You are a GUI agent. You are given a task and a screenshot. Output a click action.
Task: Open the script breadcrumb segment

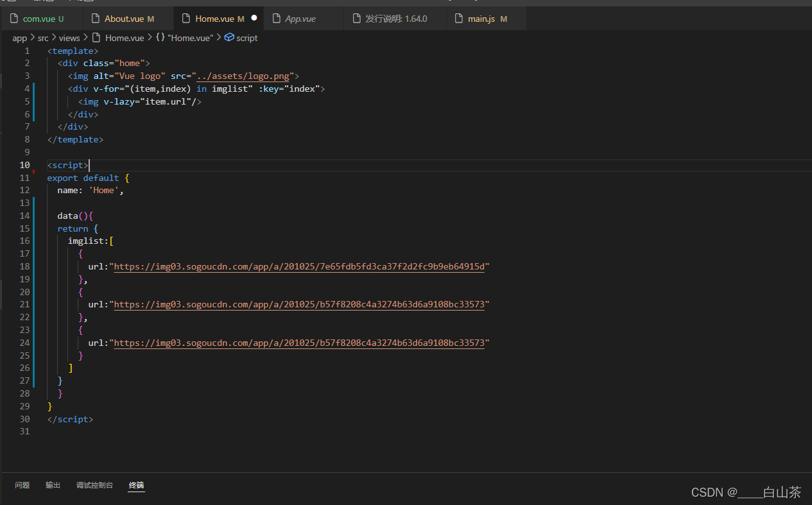[246, 38]
